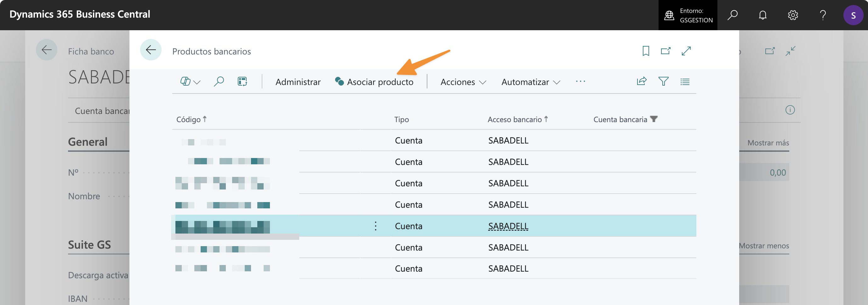Open the Copilot icon menu
This screenshot has width=868, height=305.
190,82
